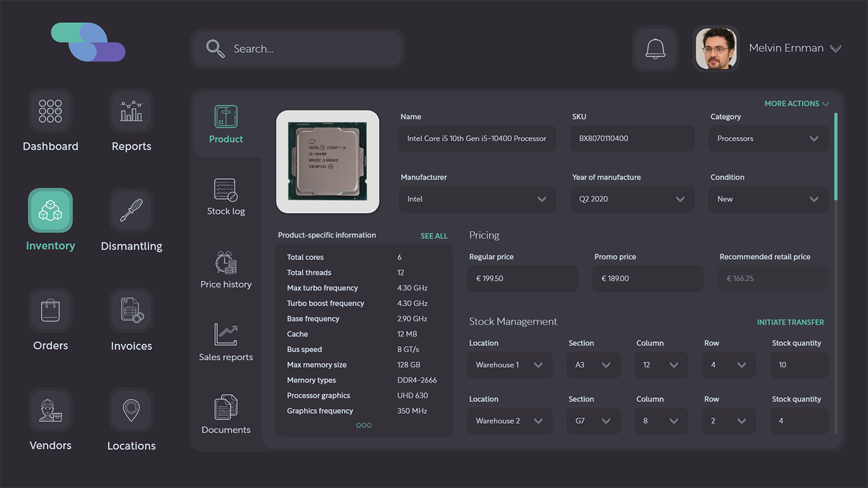Click the three-dot pager under specifications

[x=364, y=426]
